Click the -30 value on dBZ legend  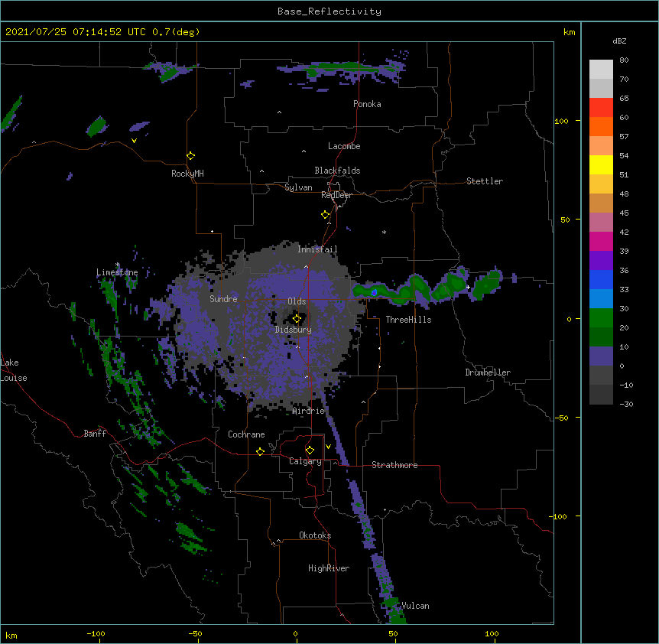coord(626,404)
